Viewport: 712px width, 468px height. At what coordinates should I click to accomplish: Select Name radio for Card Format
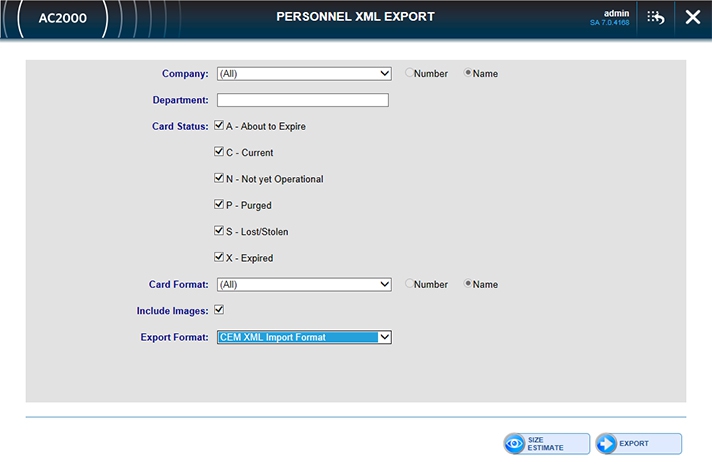pos(468,284)
